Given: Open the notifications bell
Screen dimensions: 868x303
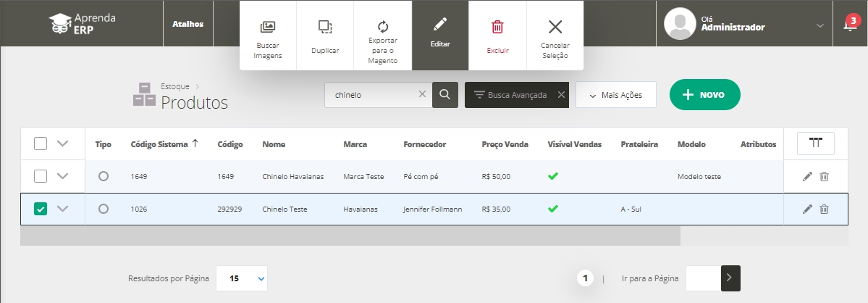Looking at the screenshot, I should coord(851,25).
